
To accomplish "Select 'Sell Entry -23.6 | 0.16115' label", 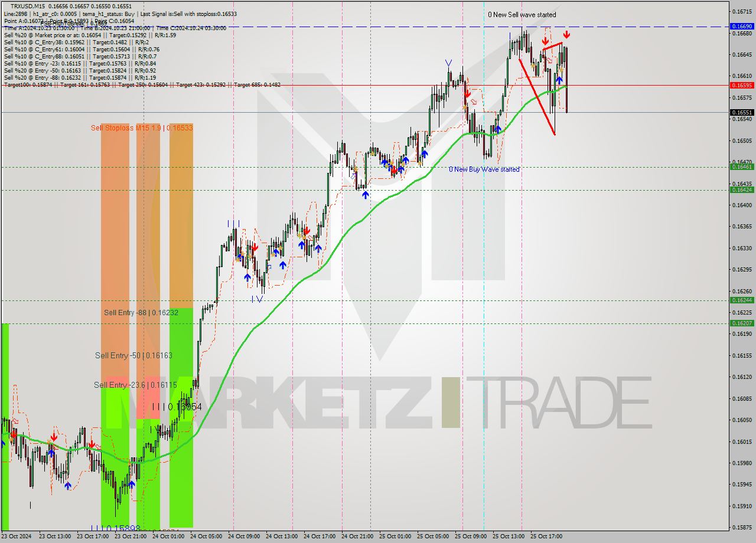I will [x=135, y=385].
